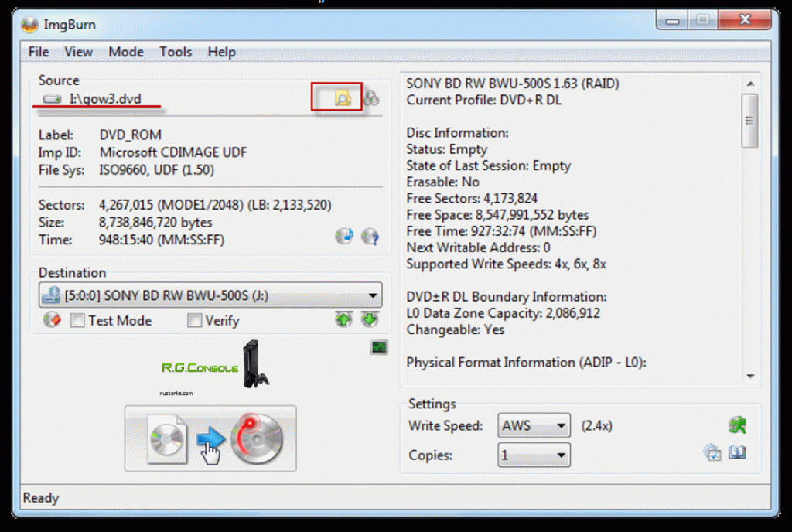Click the ImgBurn title bar icon
Screen dimensions: 792x532
click(x=30, y=24)
